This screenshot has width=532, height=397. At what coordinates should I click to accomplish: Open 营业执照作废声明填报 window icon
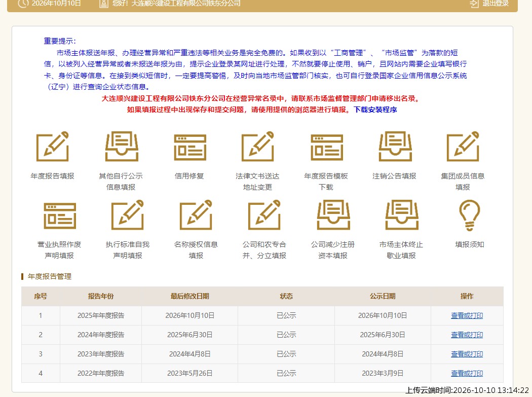(x=60, y=216)
